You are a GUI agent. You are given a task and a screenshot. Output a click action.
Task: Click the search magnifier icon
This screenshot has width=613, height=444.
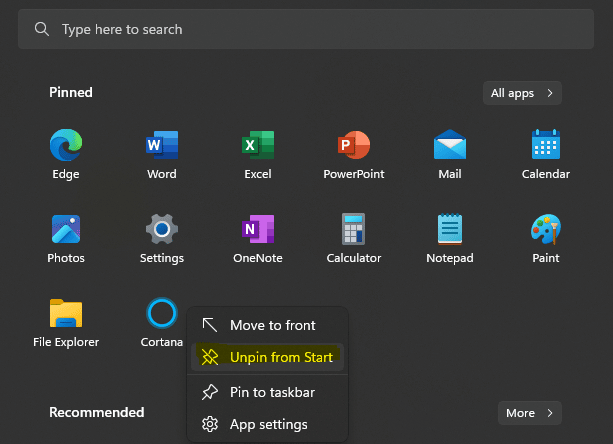tap(41, 29)
